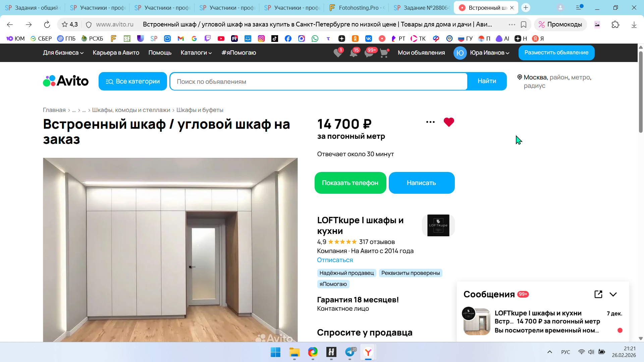The image size is (644, 362).
Task: Expand the Для бизнеса dropdown
Action: (x=63, y=53)
